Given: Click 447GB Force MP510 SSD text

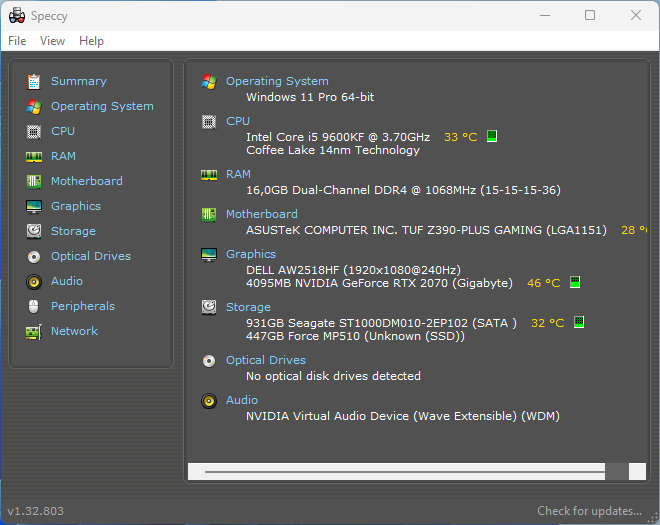Looking at the screenshot, I should coord(355,336).
